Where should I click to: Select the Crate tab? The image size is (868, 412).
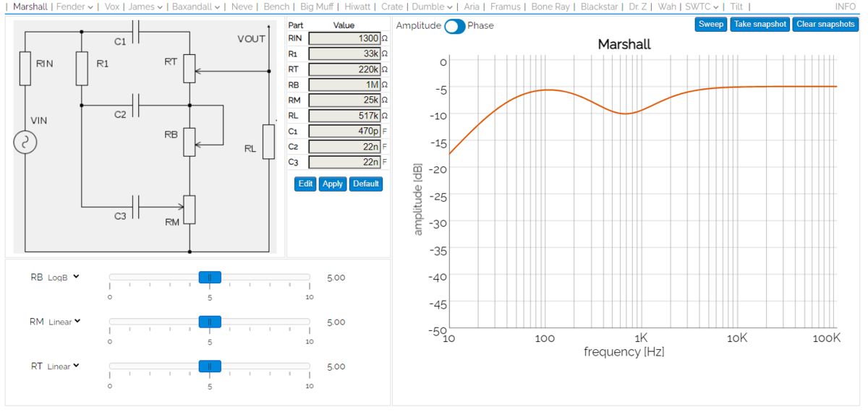pyautogui.click(x=392, y=7)
